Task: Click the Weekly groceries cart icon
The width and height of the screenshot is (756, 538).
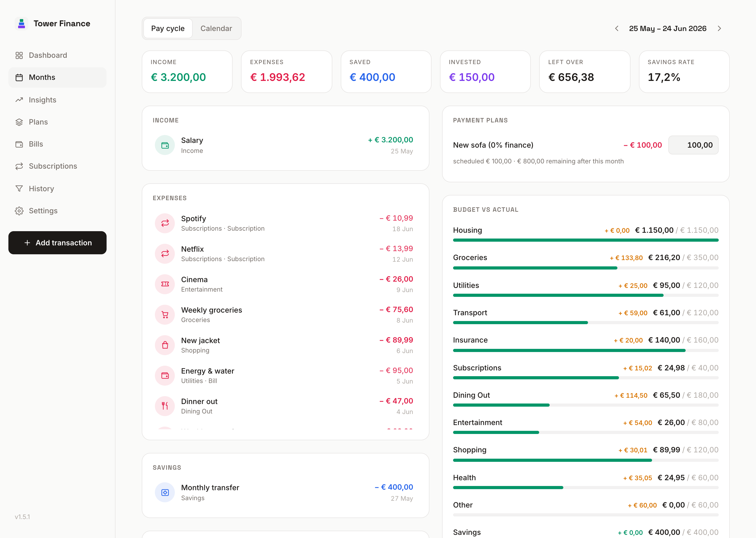Action: click(x=165, y=315)
